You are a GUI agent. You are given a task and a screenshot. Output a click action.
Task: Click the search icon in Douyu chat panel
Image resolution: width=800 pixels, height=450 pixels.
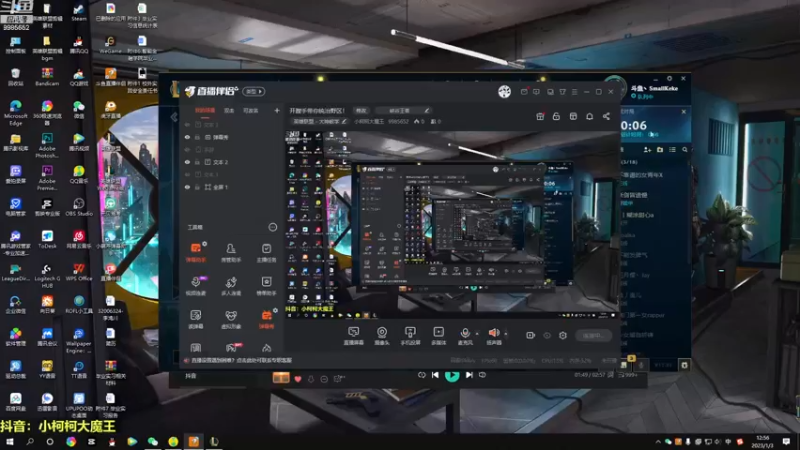click(x=685, y=149)
